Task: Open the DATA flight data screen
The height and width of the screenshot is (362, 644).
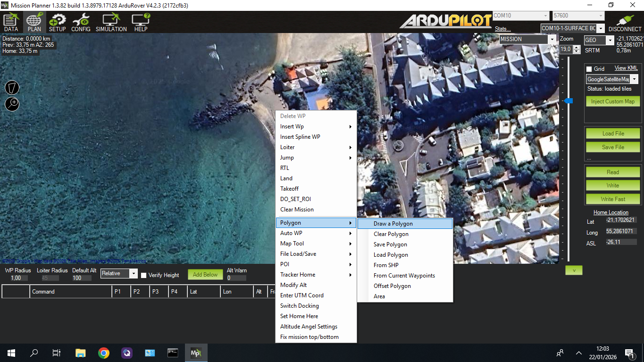Action: coord(11,22)
